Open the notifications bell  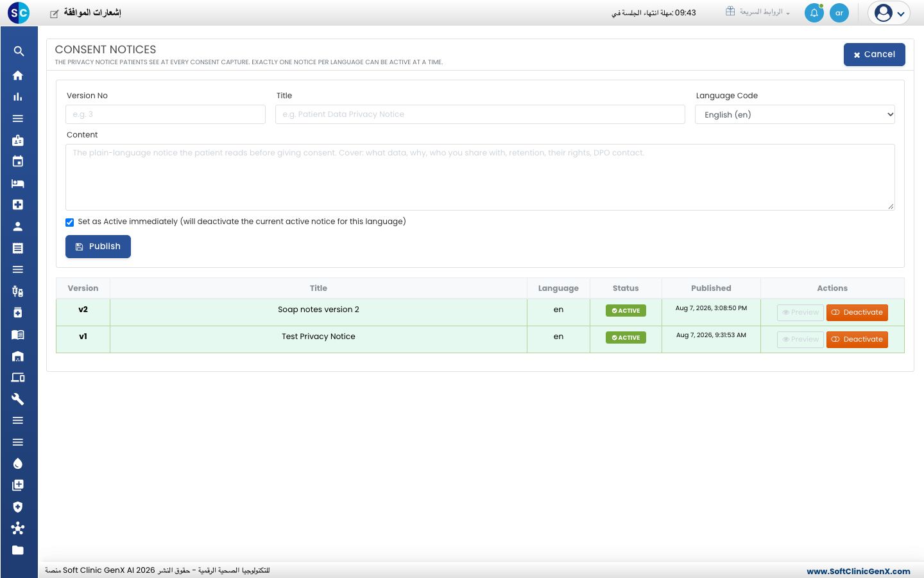[814, 13]
